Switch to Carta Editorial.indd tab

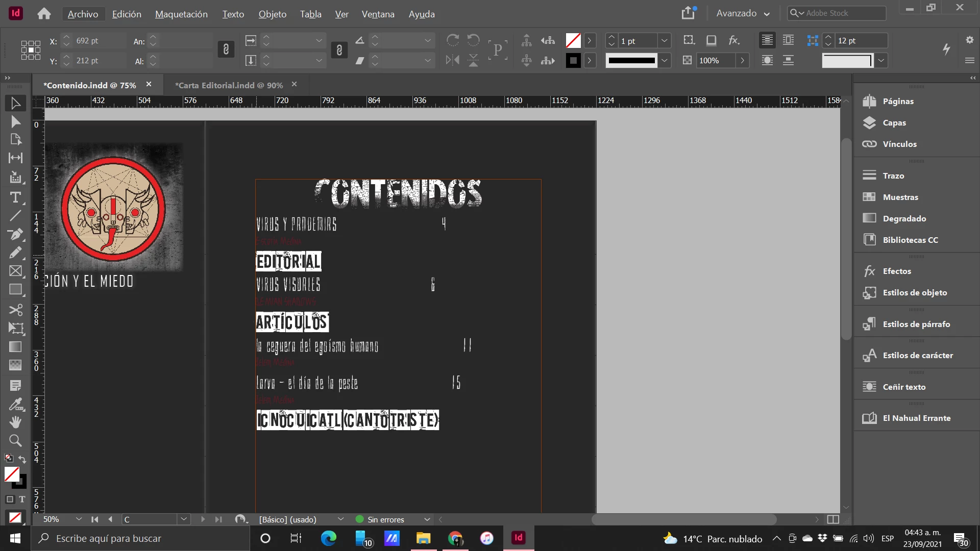(x=229, y=85)
